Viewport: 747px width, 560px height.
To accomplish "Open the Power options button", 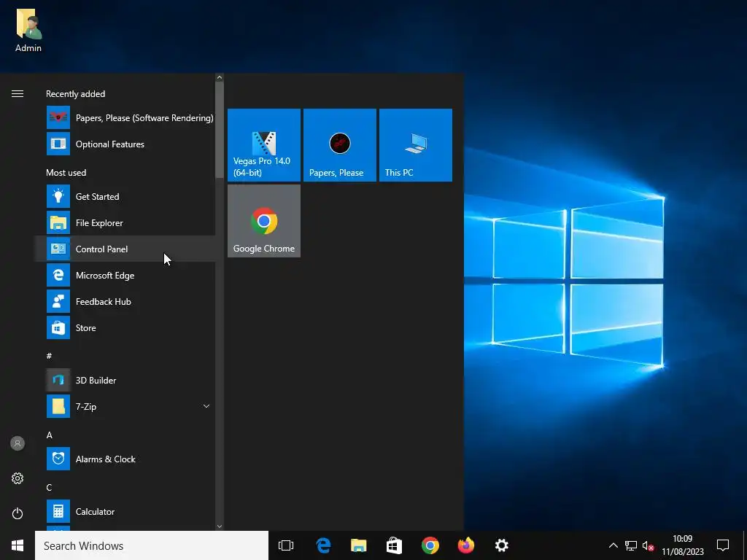I will 18,513.
